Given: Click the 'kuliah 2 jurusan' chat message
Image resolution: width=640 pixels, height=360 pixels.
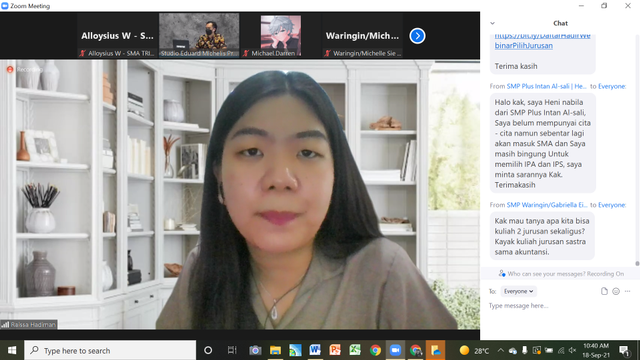Looking at the screenshot, I should pyautogui.click(x=542, y=236).
